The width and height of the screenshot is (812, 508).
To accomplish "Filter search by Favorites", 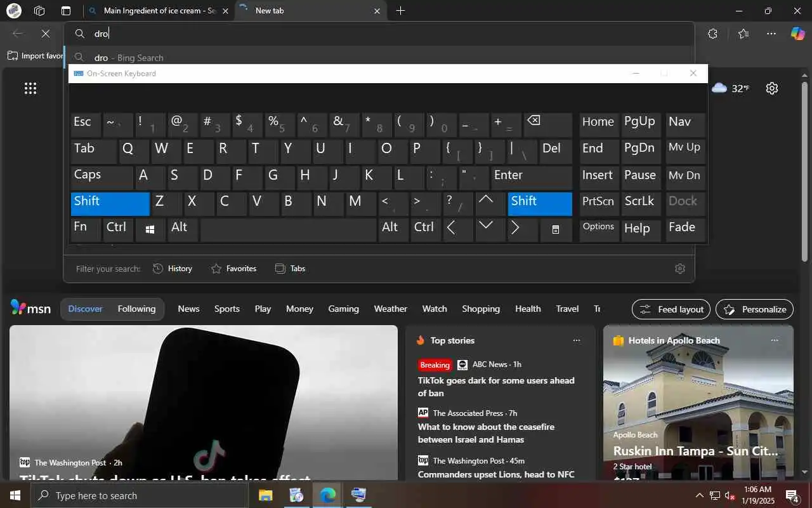I will [x=233, y=269].
